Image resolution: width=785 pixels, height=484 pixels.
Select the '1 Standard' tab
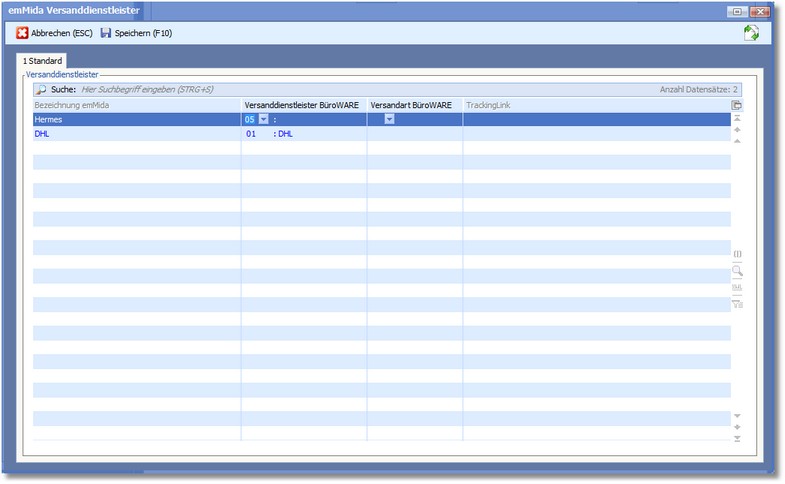click(x=43, y=61)
